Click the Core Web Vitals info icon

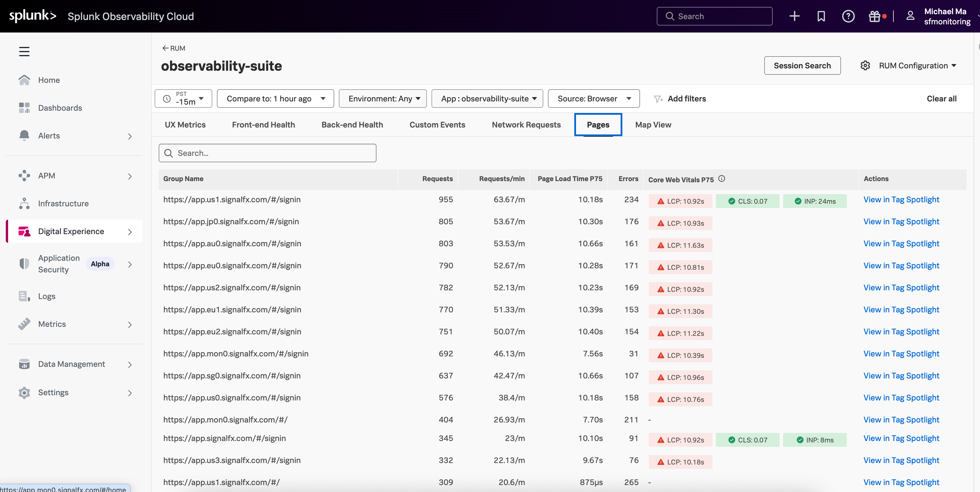[721, 179]
